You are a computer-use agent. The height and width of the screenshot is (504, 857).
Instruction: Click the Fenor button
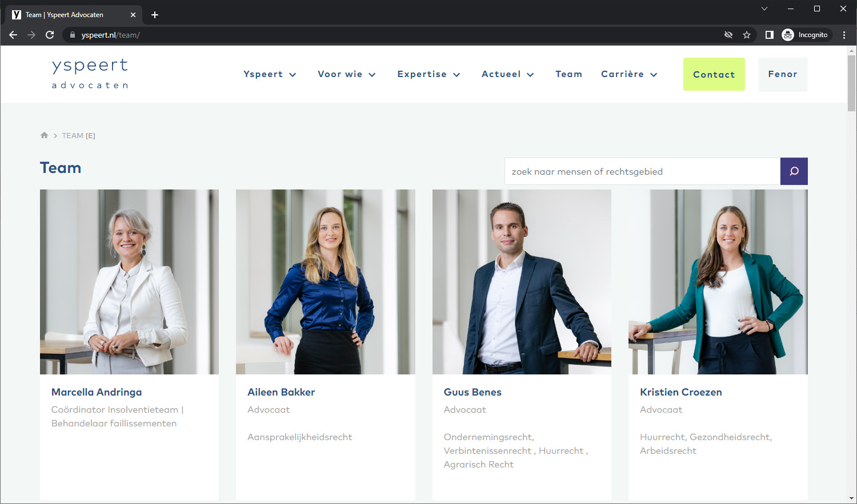783,74
